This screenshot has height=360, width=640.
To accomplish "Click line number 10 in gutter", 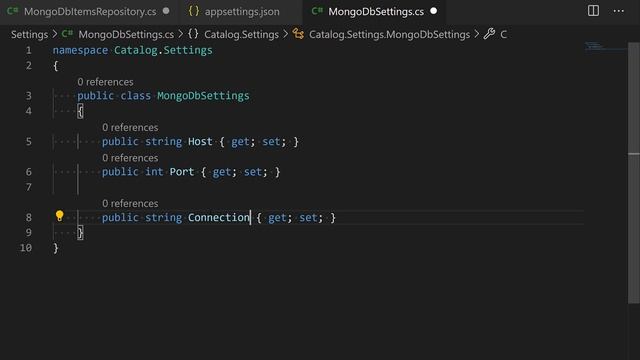I will click(26, 248).
